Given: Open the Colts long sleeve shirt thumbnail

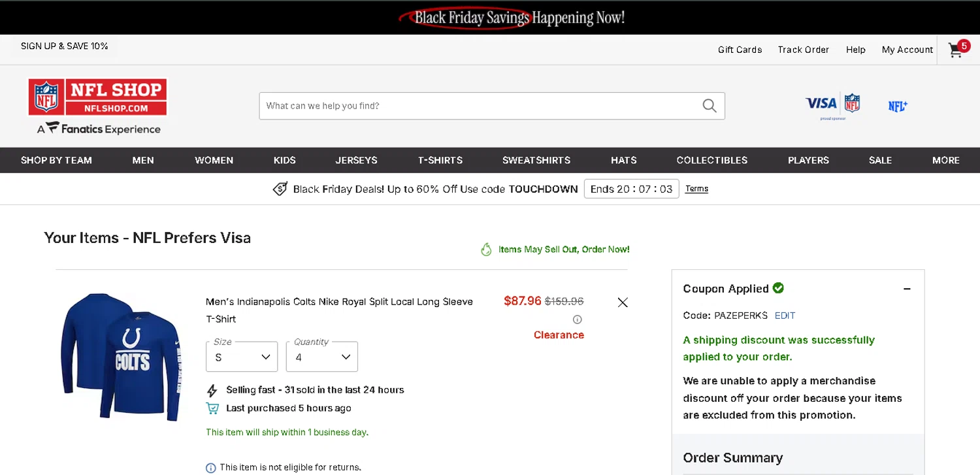Looking at the screenshot, I should tap(120, 357).
